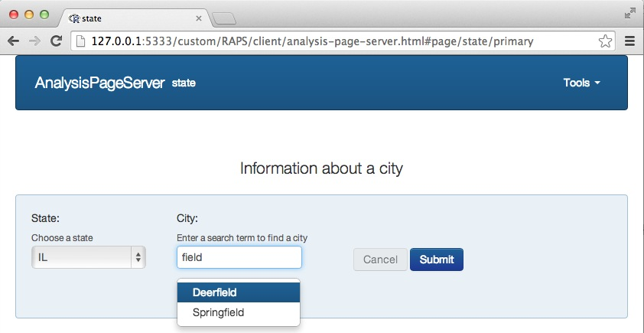The width and height of the screenshot is (644, 333).
Task: Open a new tab with the new-tab button
Action: 223,18
